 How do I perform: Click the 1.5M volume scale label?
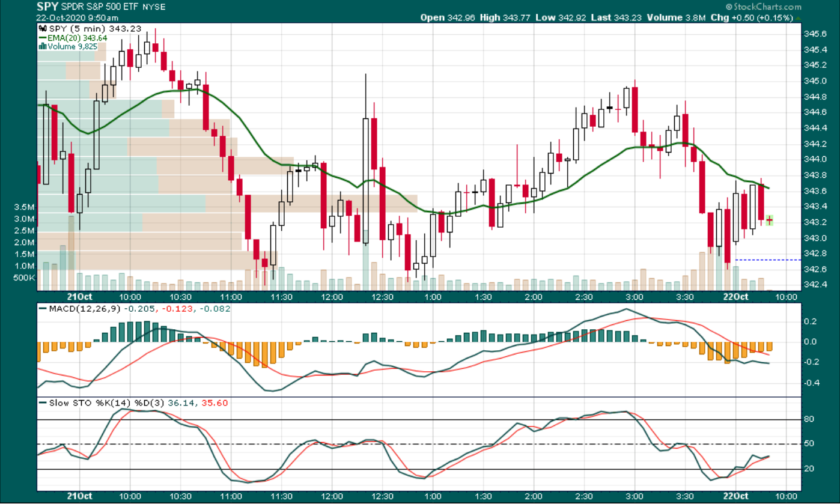25,254
